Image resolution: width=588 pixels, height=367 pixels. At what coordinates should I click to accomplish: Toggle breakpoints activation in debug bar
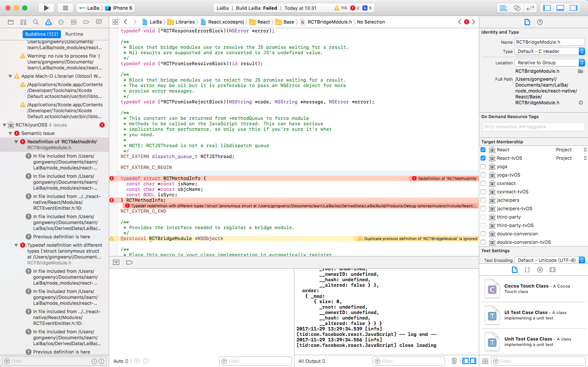[x=129, y=262]
